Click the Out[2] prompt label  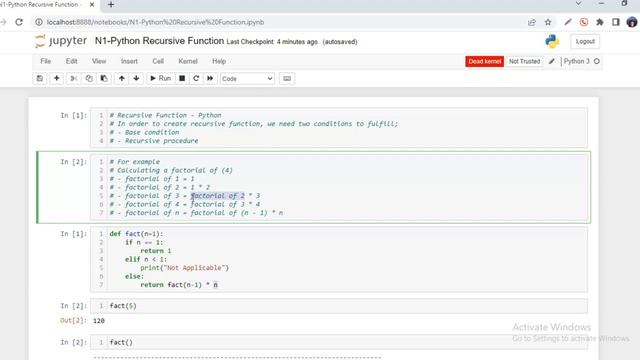73,320
